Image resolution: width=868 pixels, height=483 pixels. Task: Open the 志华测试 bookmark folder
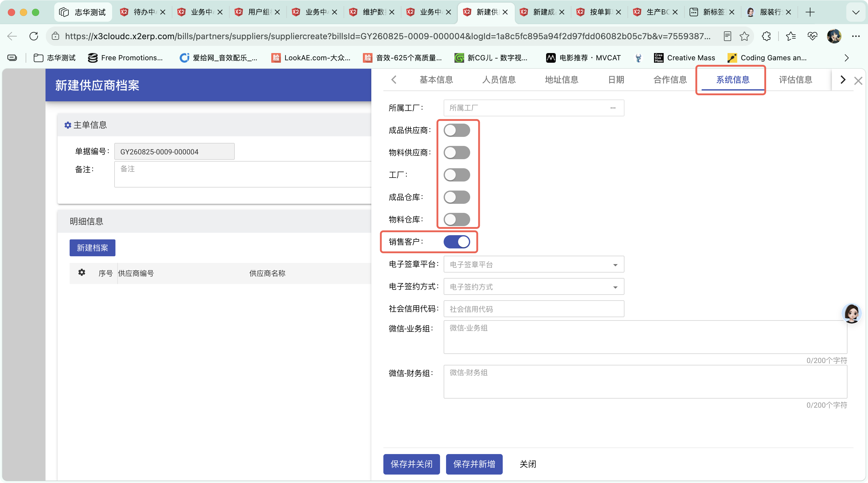pyautogui.click(x=55, y=58)
